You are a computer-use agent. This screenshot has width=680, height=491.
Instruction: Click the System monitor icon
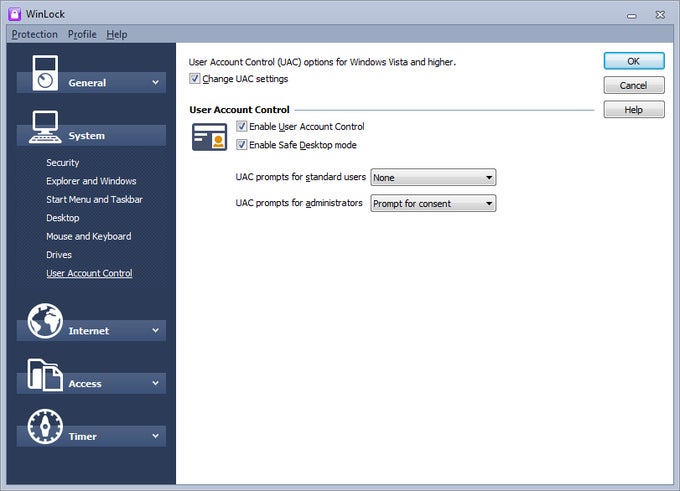tap(44, 126)
